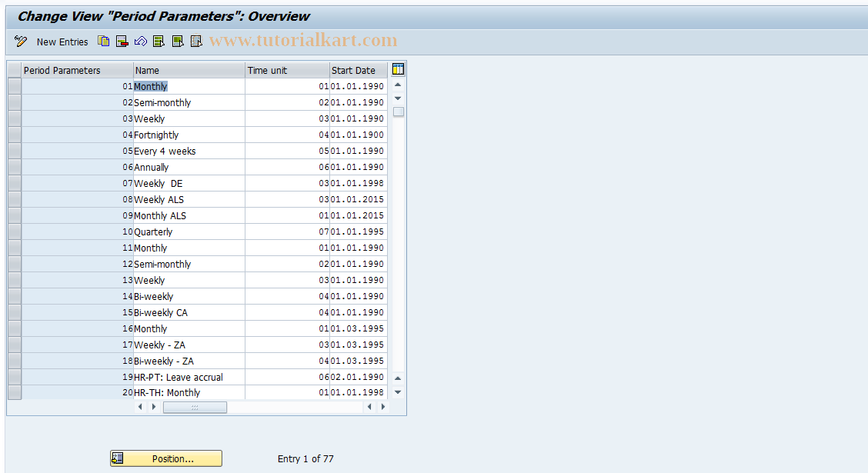The image size is (868, 473).
Task: Click the New Entries button
Action: coord(62,42)
